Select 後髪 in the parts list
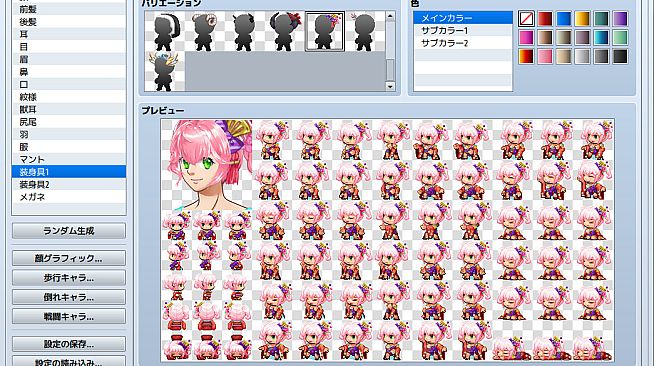This screenshot has width=654, height=366. [69, 22]
